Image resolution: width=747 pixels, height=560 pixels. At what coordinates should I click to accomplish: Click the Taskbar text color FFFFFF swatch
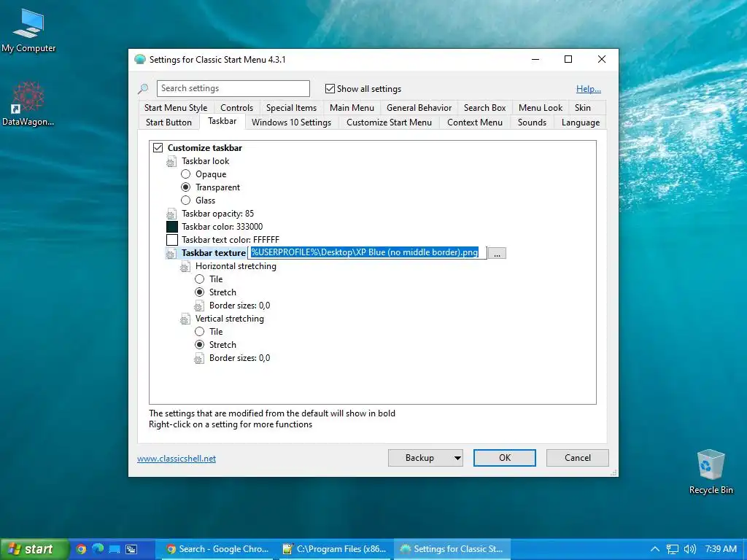click(172, 240)
